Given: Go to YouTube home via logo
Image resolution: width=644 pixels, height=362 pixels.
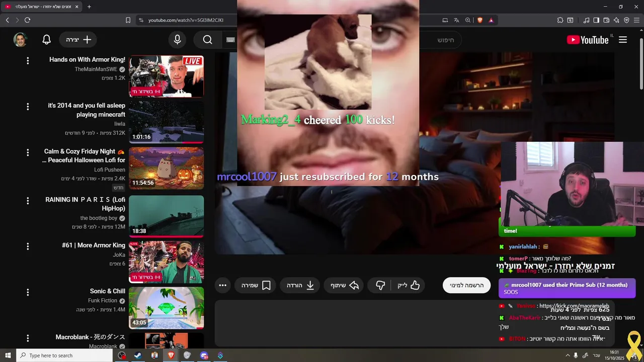Looking at the screenshot, I should click(588, 40).
